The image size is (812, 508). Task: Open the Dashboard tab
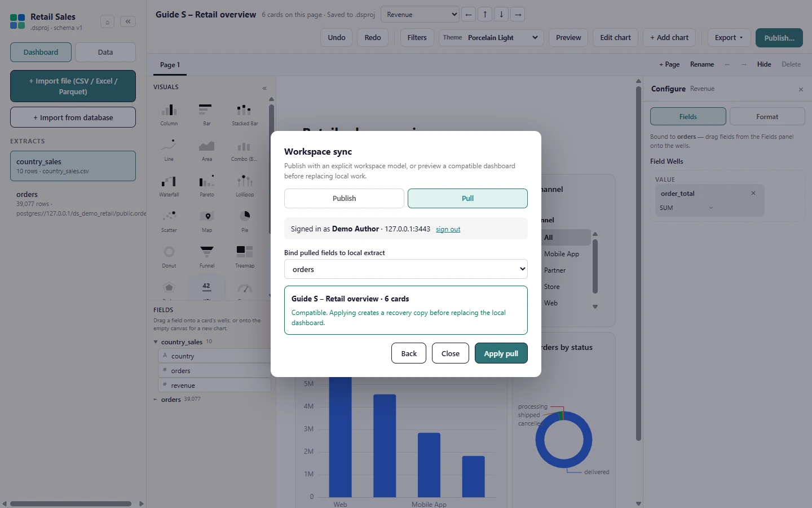click(41, 52)
